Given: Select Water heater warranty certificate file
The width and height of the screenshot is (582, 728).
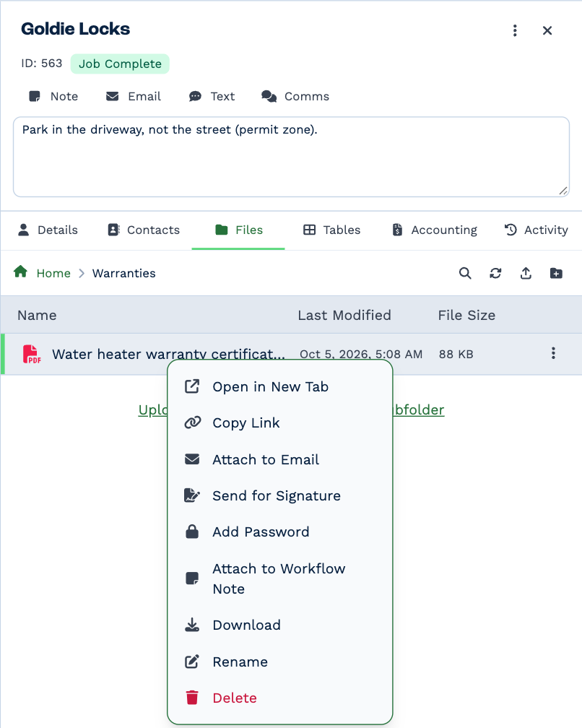Looking at the screenshot, I should pos(168,354).
